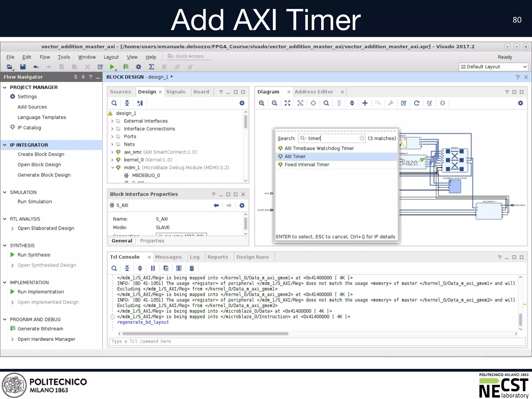
Task: Click the checkmark icon in main toolbar
Action: pos(100,67)
